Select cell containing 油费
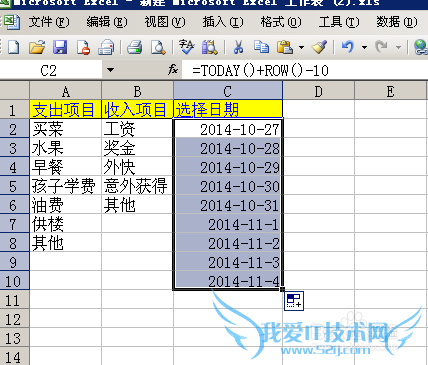Image resolution: width=428 pixels, height=365 pixels. [66, 205]
